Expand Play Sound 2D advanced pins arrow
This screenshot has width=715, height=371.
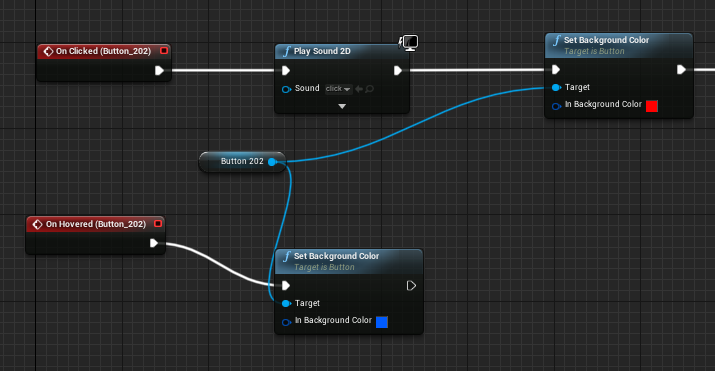point(342,106)
